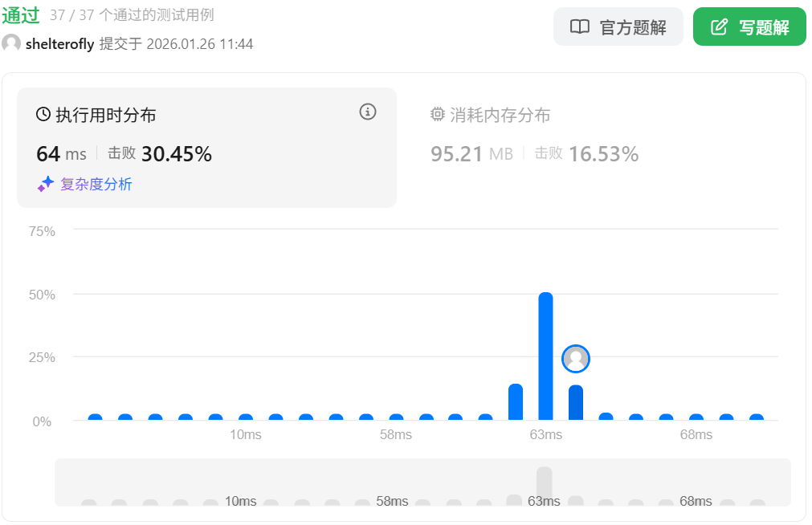Click the chip icon next to 消耗内存分布
The width and height of the screenshot is (812, 525).
tap(438, 115)
